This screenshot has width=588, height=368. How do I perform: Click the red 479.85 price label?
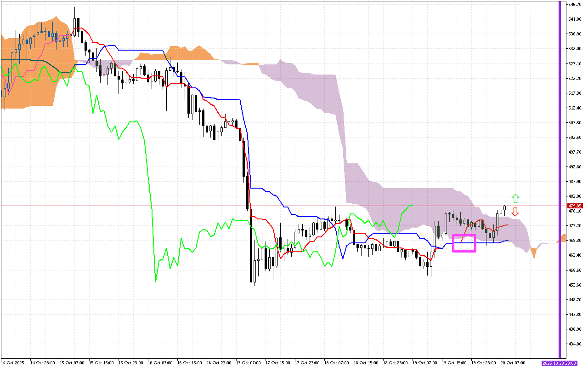pos(575,206)
